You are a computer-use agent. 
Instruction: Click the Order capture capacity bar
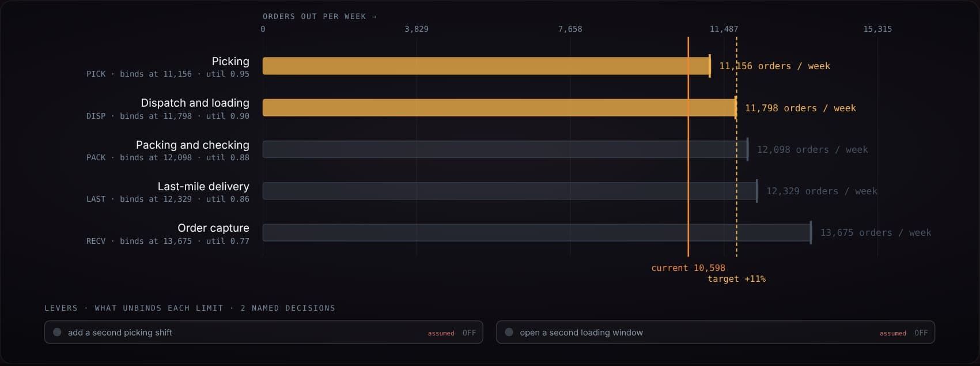536,232
